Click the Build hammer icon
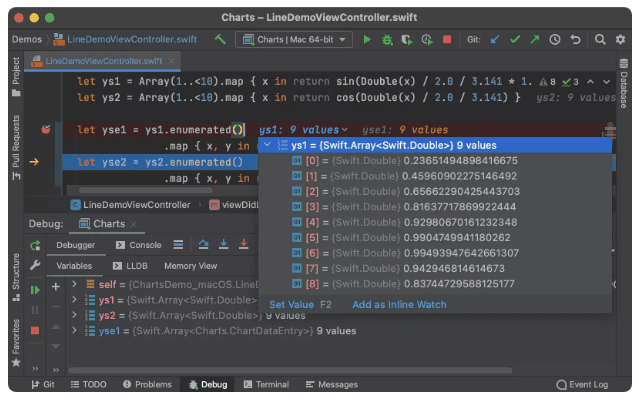Screen dimensions: 639x402 [220, 39]
